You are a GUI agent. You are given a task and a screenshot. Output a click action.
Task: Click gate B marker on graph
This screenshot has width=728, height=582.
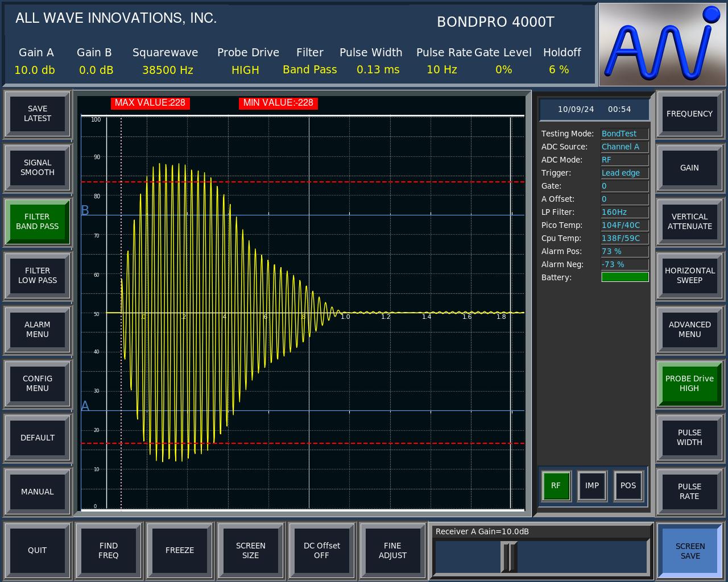point(85,210)
